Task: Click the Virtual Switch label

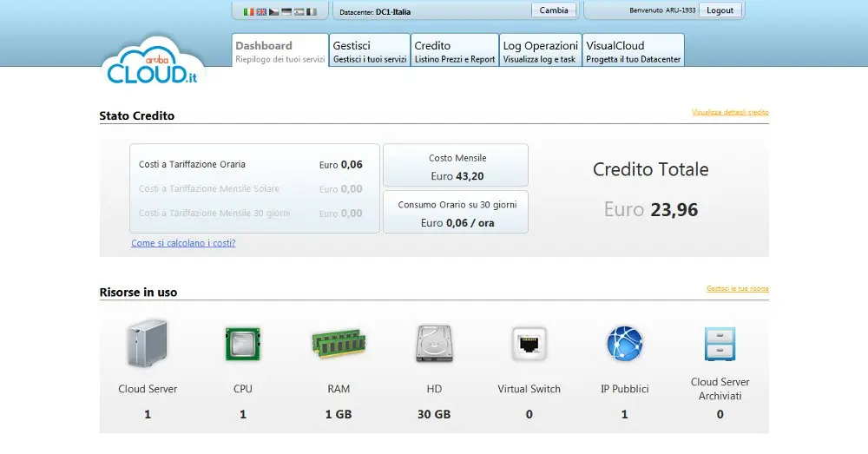Action: pyautogui.click(x=529, y=389)
